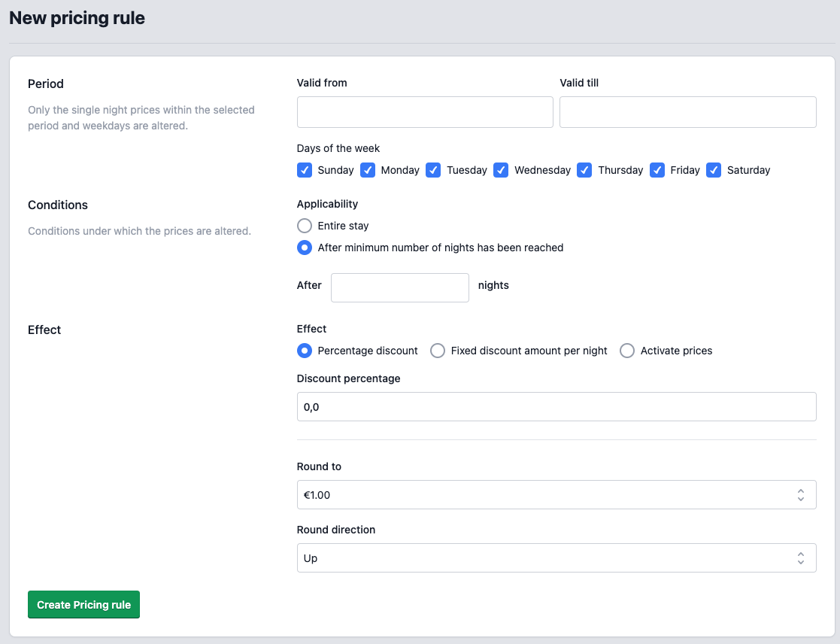Choose the Activate prices effect
This screenshot has width=840, height=644.
(x=627, y=351)
